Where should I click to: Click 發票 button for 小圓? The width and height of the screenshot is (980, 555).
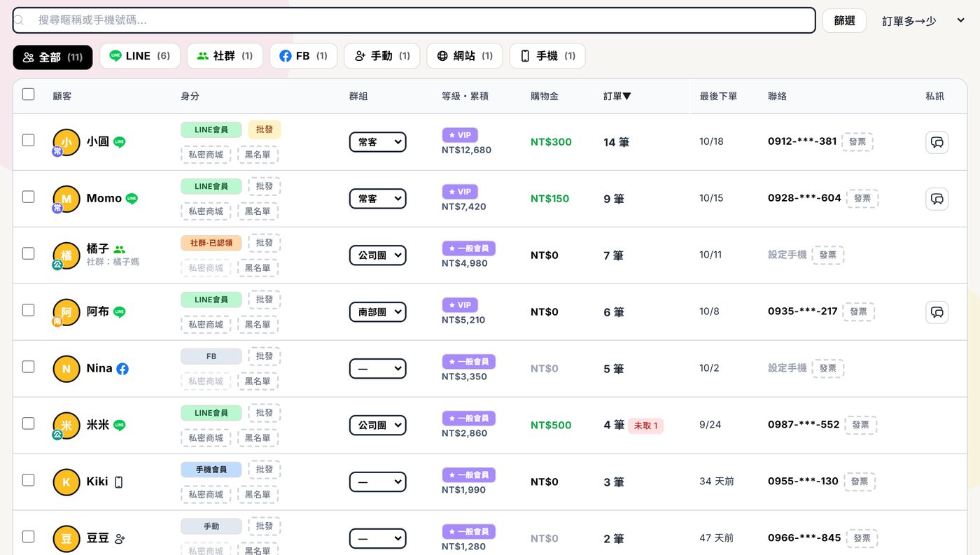click(x=857, y=141)
